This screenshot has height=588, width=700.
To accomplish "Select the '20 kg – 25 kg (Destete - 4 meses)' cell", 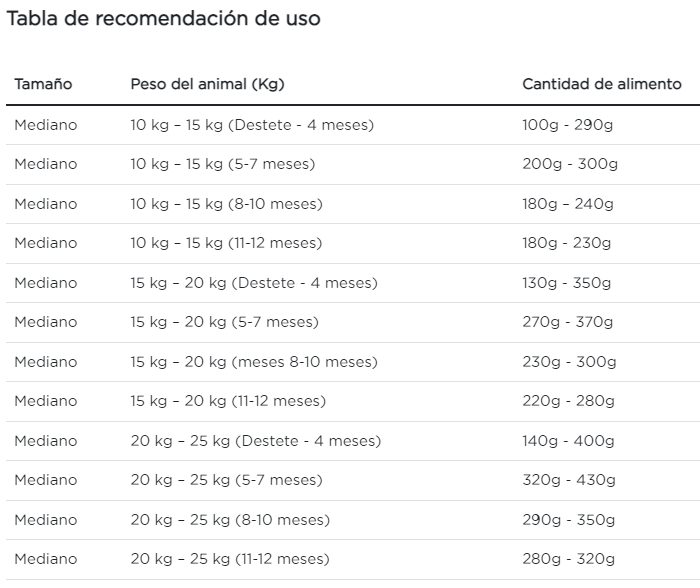I will pyautogui.click(x=255, y=441).
